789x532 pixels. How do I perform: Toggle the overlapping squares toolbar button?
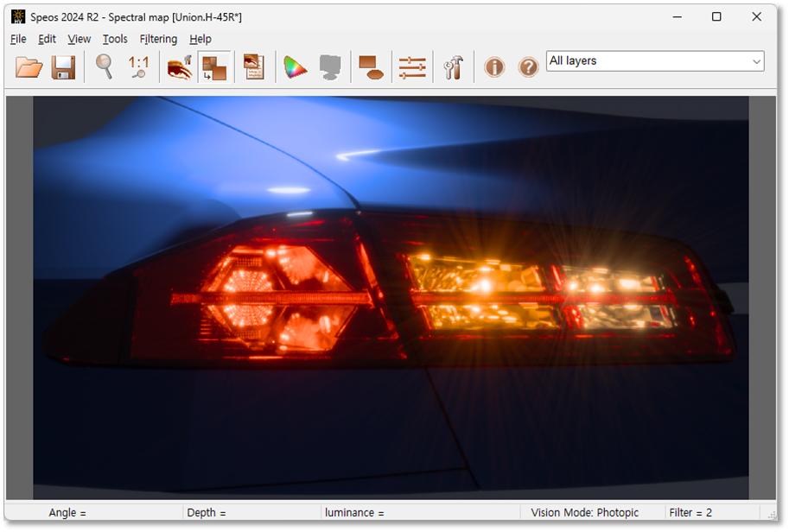tap(214, 66)
